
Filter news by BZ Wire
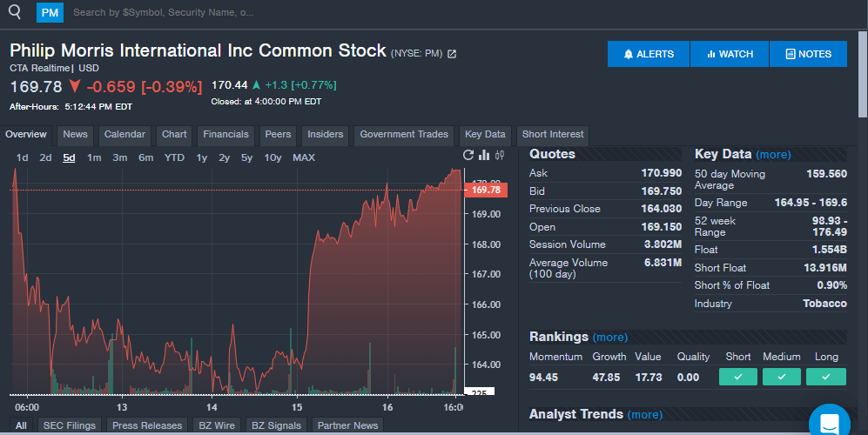point(217,425)
